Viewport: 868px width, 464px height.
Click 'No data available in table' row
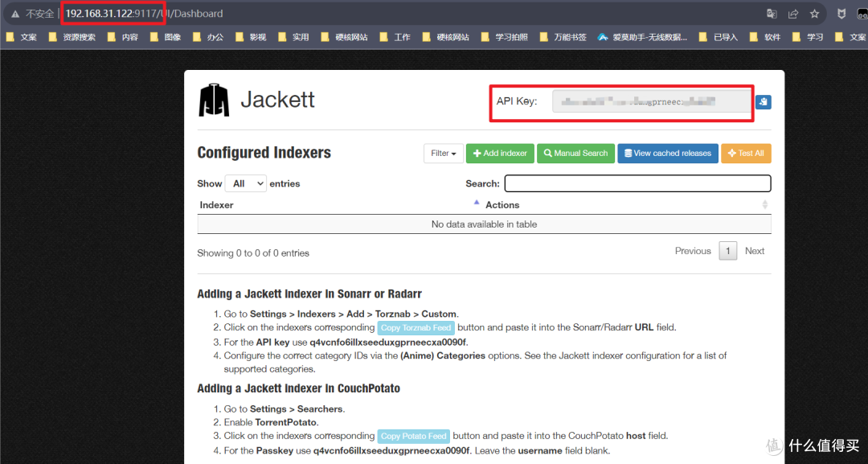[484, 224]
